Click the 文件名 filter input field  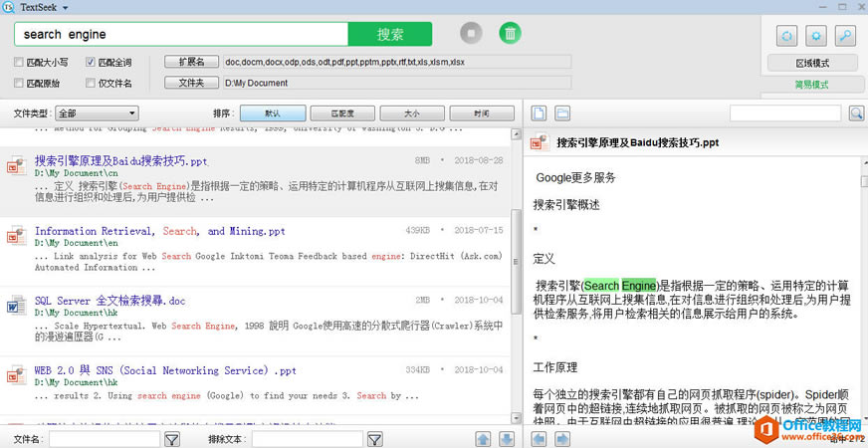pos(105,440)
